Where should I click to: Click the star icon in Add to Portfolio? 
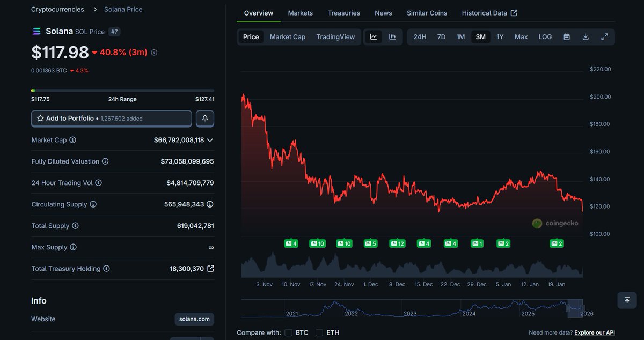(40, 118)
